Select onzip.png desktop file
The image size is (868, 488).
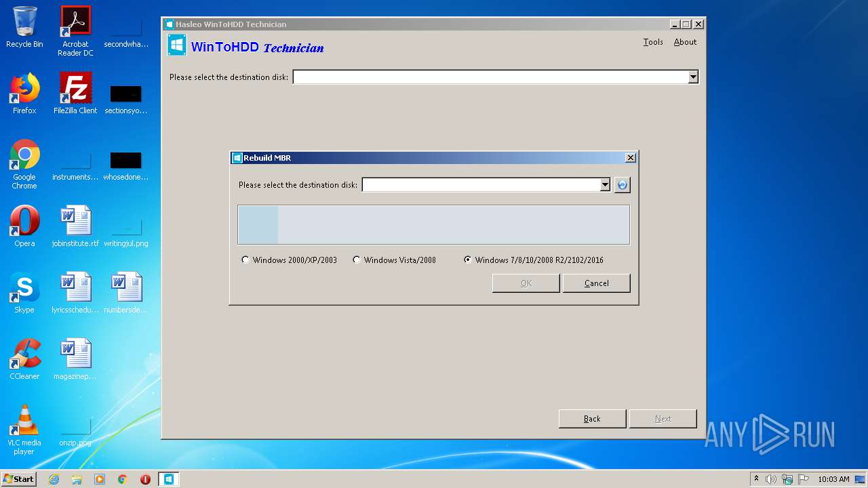(x=75, y=432)
